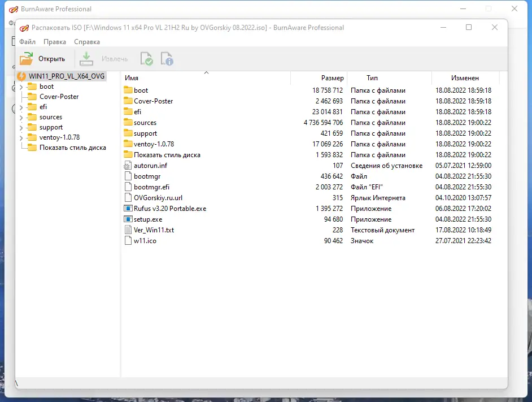Select the setup.exe file name
The width and height of the screenshot is (532, 402).
coord(148,219)
